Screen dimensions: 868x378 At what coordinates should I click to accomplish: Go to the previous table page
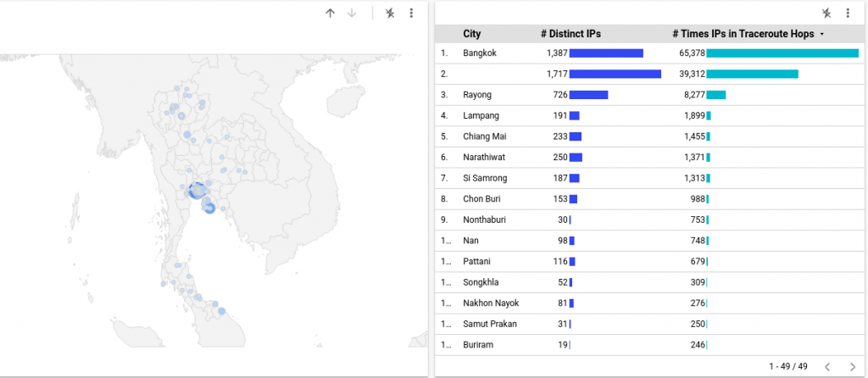827,366
